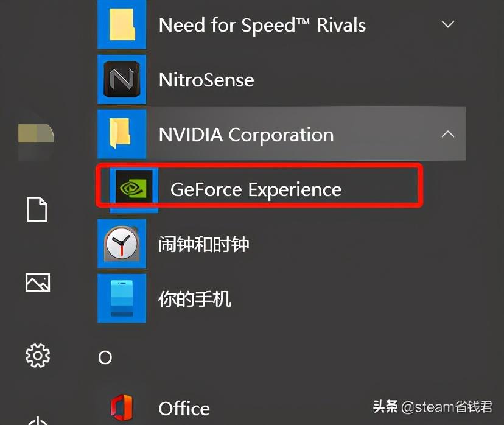Click the NitroSense app icon
Image resolution: width=504 pixels, height=425 pixels.
click(122, 80)
